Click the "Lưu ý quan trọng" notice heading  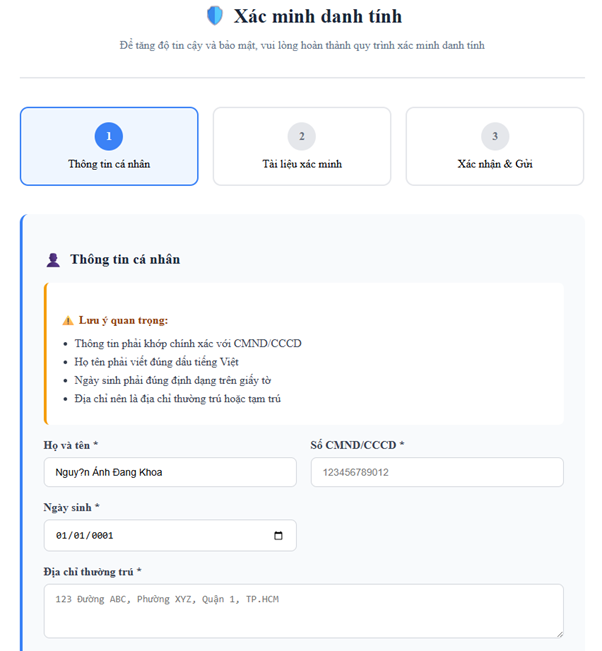123,321
